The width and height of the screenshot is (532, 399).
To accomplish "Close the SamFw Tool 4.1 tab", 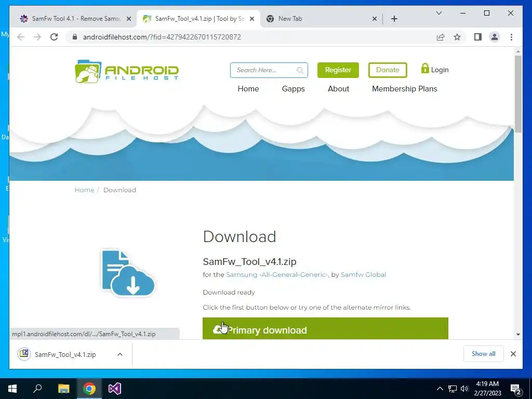I will [129, 19].
